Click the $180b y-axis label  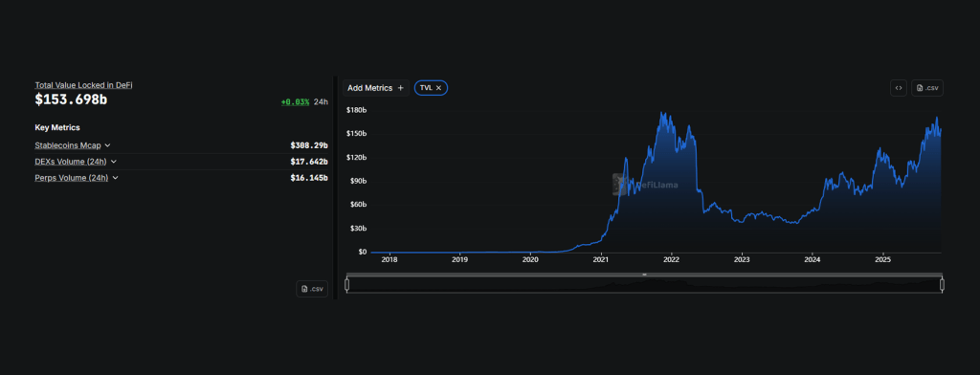[356, 110]
